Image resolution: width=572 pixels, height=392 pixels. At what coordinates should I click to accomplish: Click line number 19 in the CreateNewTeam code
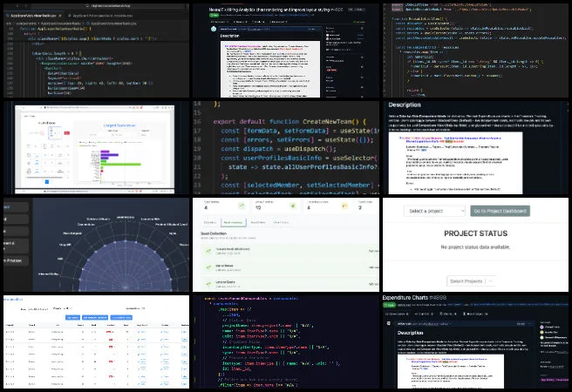click(197, 149)
